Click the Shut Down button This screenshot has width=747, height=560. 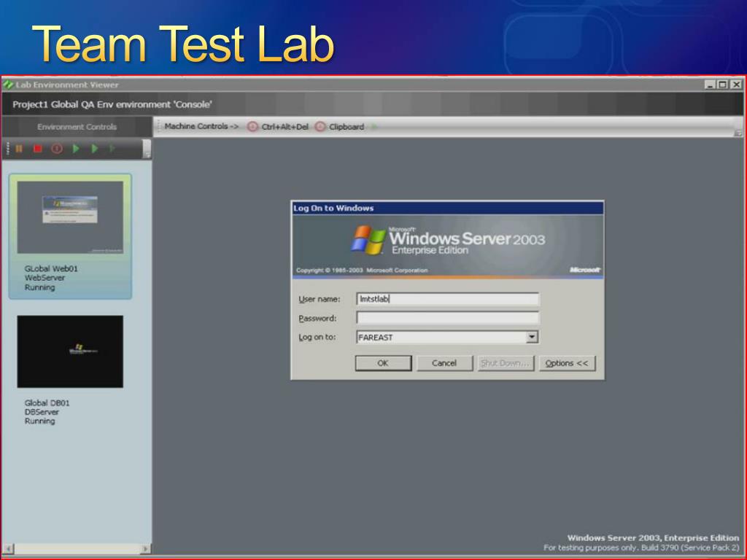[506, 363]
